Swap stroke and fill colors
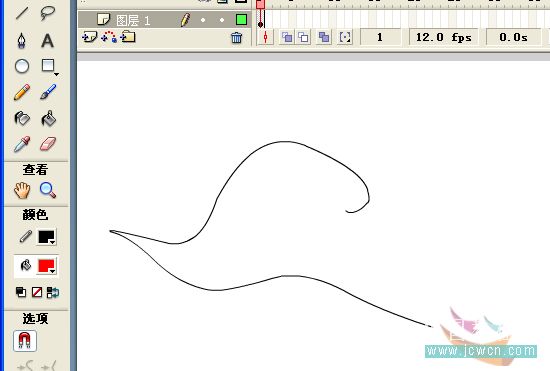This screenshot has width=550, height=371. [53, 292]
